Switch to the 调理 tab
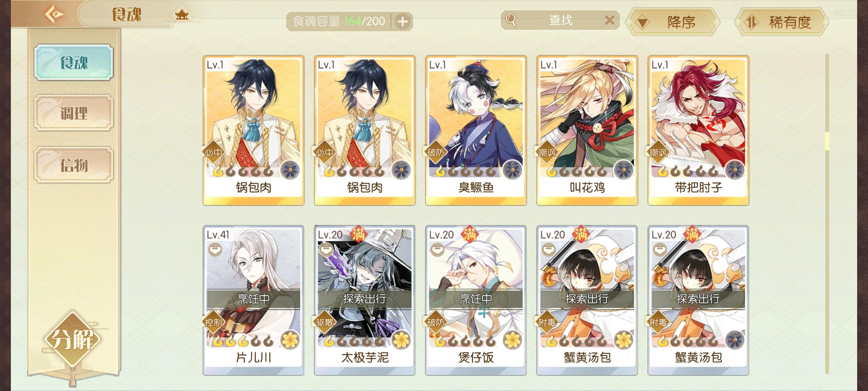This screenshot has height=391, width=868. [x=74, y=113]
